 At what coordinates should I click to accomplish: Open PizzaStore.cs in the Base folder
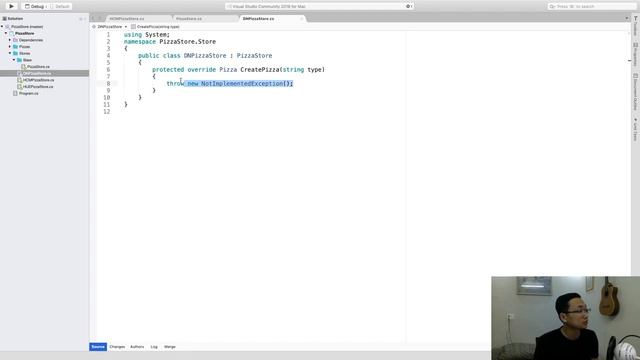point(38,67)
